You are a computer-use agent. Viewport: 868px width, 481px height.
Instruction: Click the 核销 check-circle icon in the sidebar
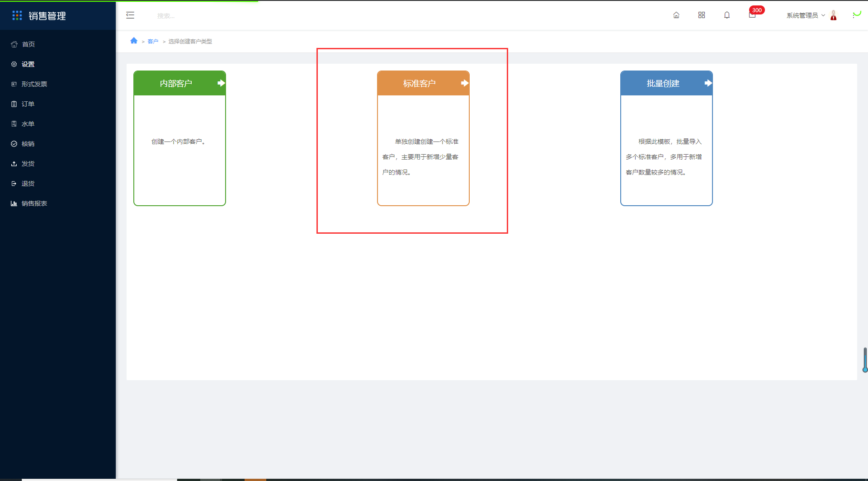pos(14,144)
